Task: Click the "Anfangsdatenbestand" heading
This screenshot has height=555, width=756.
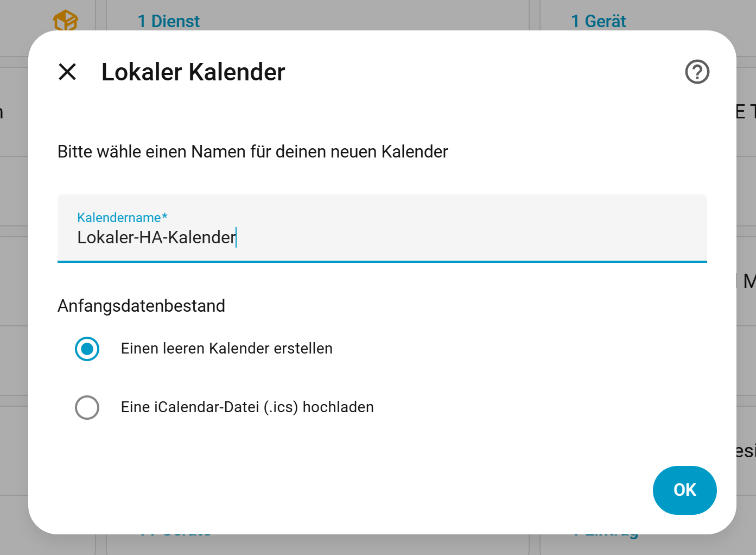Action: 141,306
